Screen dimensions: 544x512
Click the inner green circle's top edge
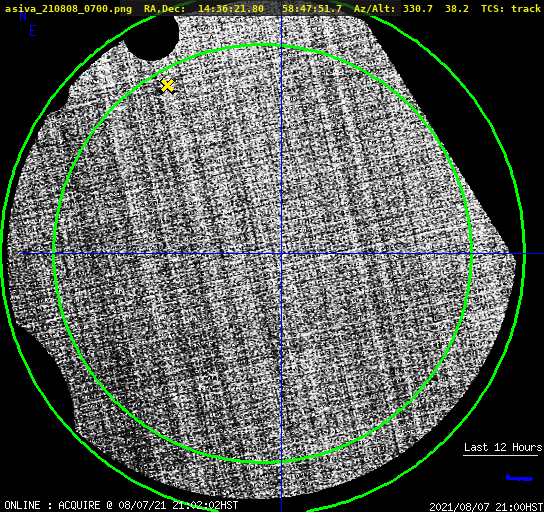pyautogui.click(x=263, y=45)
